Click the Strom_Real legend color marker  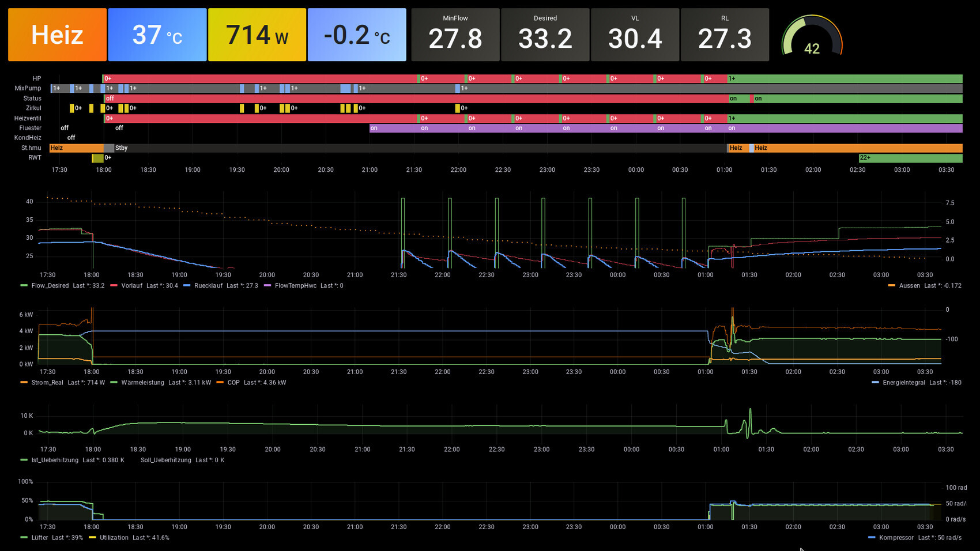pos(24,383)
